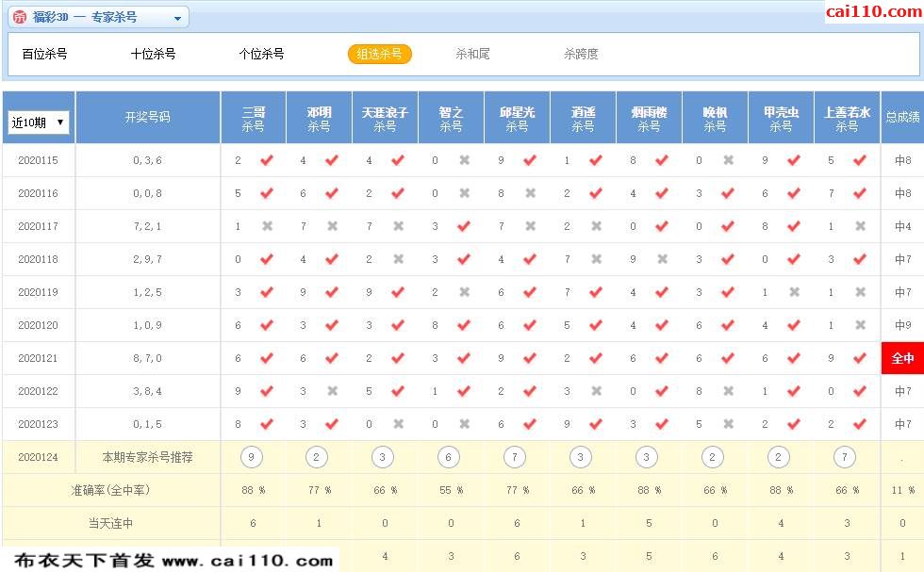Viewport: 924px width, 572px height.
Task: Click circled number 9 under 三哥 for 2020124
Action: click(252, 457)
